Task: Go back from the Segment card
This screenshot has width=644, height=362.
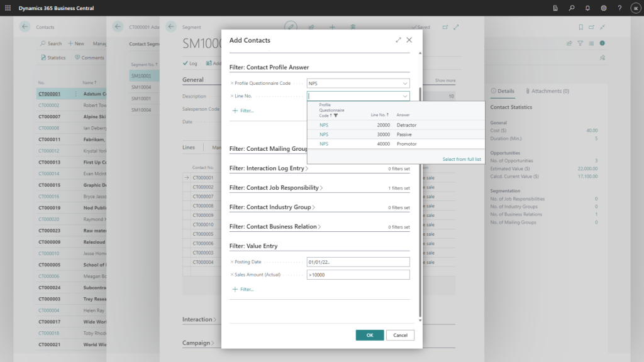Action: tap(171, 26)
